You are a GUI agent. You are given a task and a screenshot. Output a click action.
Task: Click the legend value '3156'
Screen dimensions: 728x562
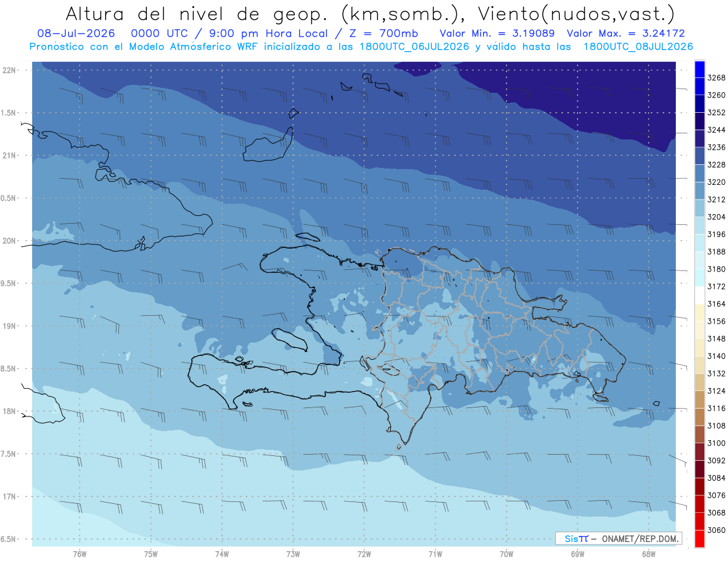click(716, 321)
